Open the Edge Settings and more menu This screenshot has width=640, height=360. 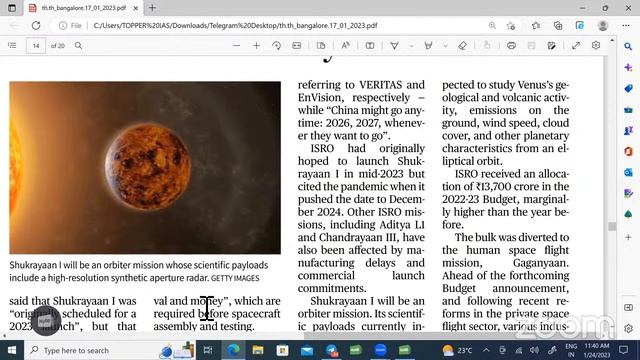(x=626, y=25)
